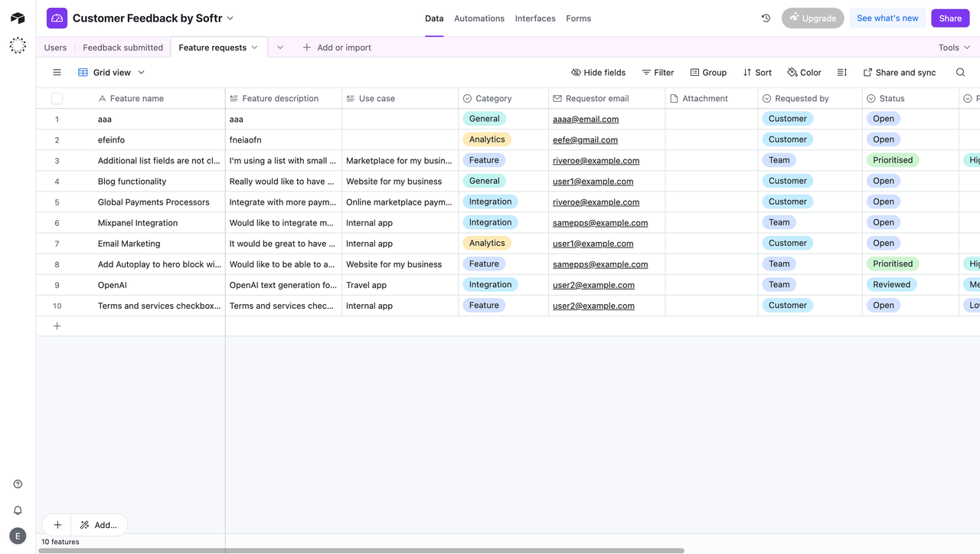Switch to the Interfaces tab

tap(535, 18)
